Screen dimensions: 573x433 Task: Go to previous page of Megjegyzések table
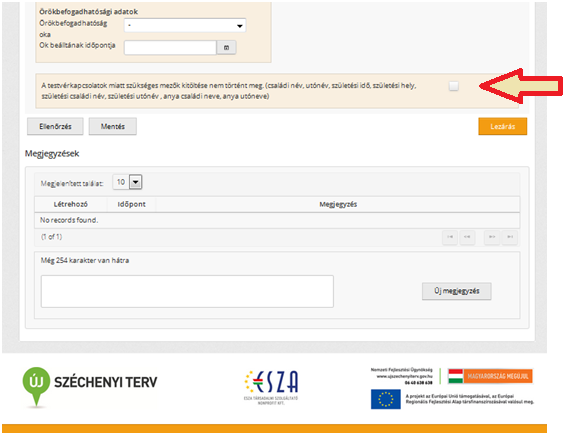click(467, 237)
